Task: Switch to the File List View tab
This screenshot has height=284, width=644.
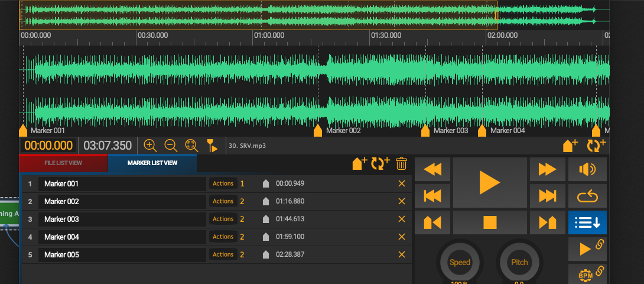Action: click(x=63, y=163)
